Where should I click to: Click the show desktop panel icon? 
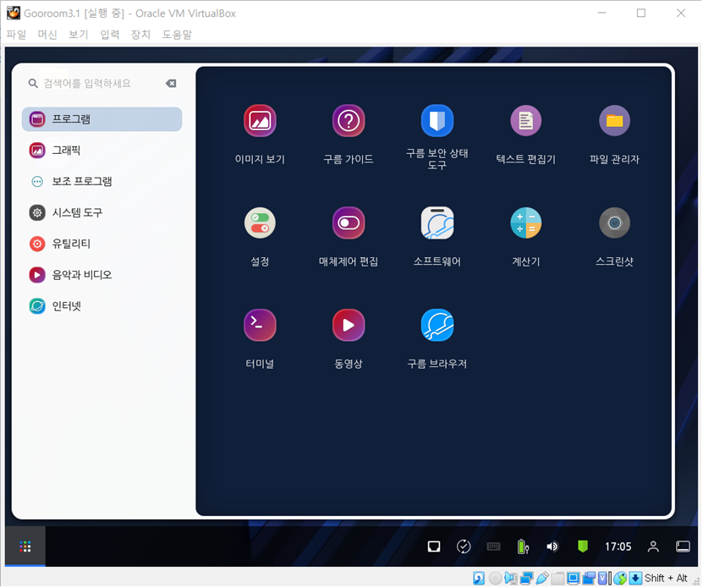(x=684, y=547)
